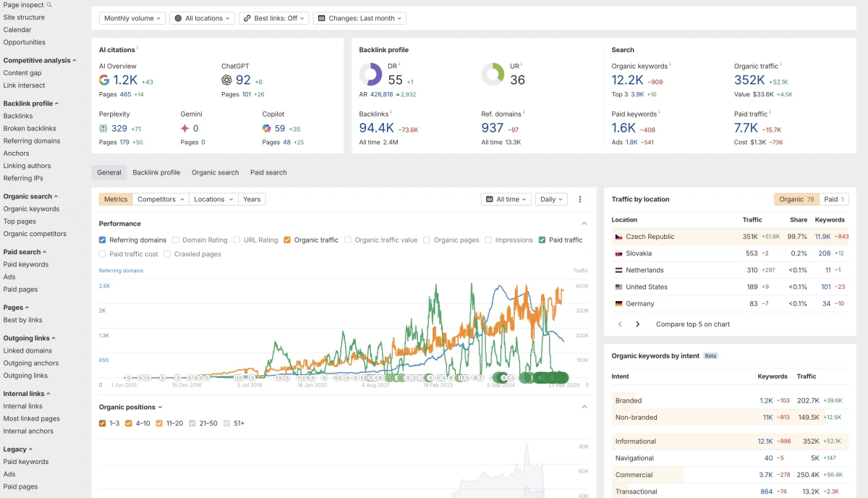Go to next page of locations
The image size is (868, 498).
(x=637, y=324)
